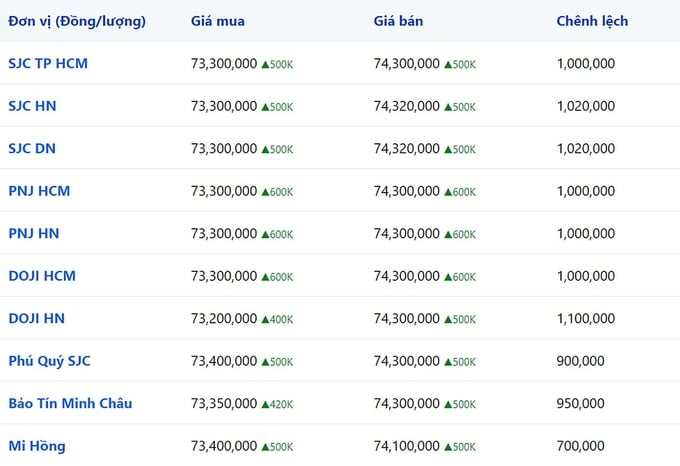The height and width of the screenshot is (466, 680).
Task: Select SJC HN sell price 74,320,000
Action: [407, 106]
